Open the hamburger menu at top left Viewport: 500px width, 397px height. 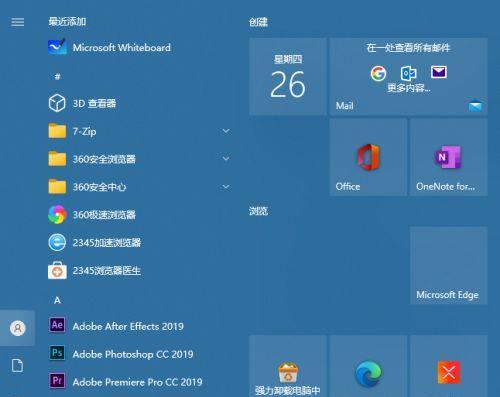[17, 22]
